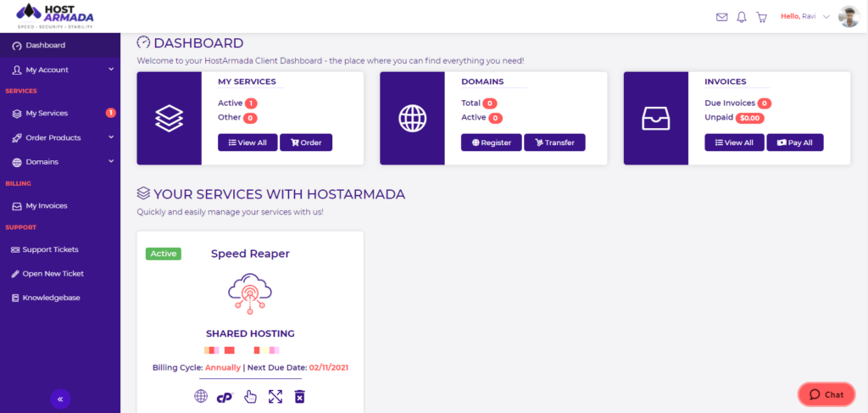The width and height of the screenshot is (868, 413).
Task: Click the My Account person icon
Action: click(x=17, y=70)
